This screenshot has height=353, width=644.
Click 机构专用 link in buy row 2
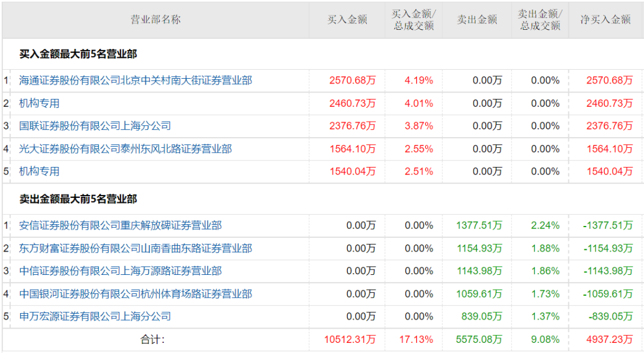(x=39, y=103)
